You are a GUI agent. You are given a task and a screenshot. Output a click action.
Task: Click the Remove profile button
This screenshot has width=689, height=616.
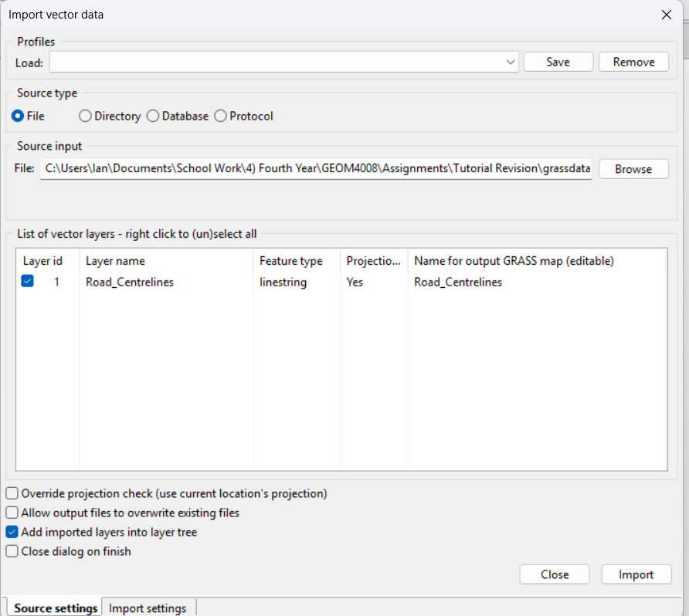(633, 62)
